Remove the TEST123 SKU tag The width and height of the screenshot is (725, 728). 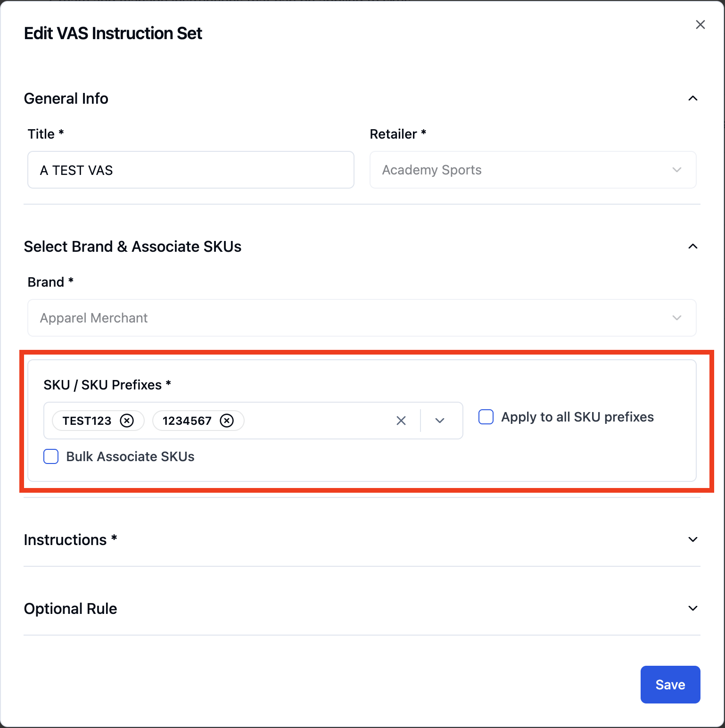click(127, 421)
